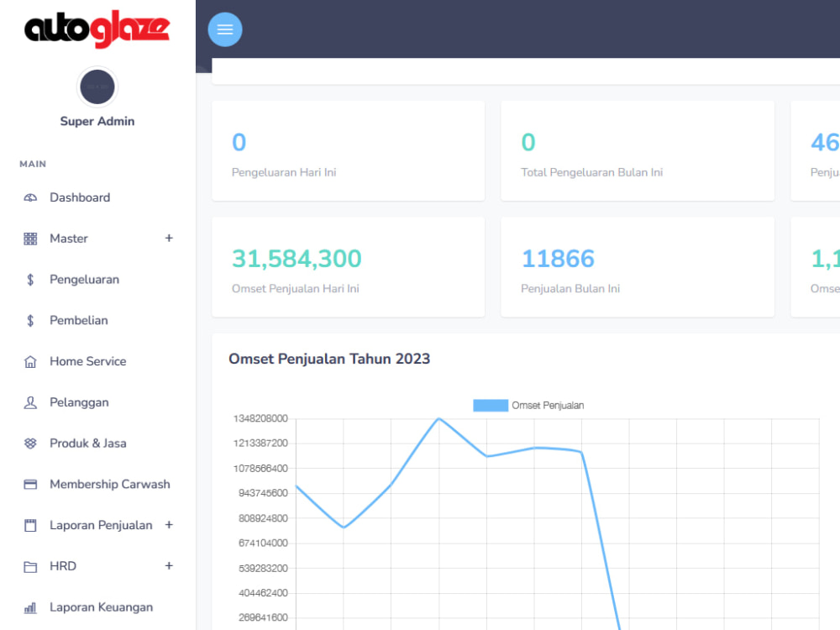840x630 pixels.
Task: Open the Pelanggan menu item
Action: click(x=79, y=402)
